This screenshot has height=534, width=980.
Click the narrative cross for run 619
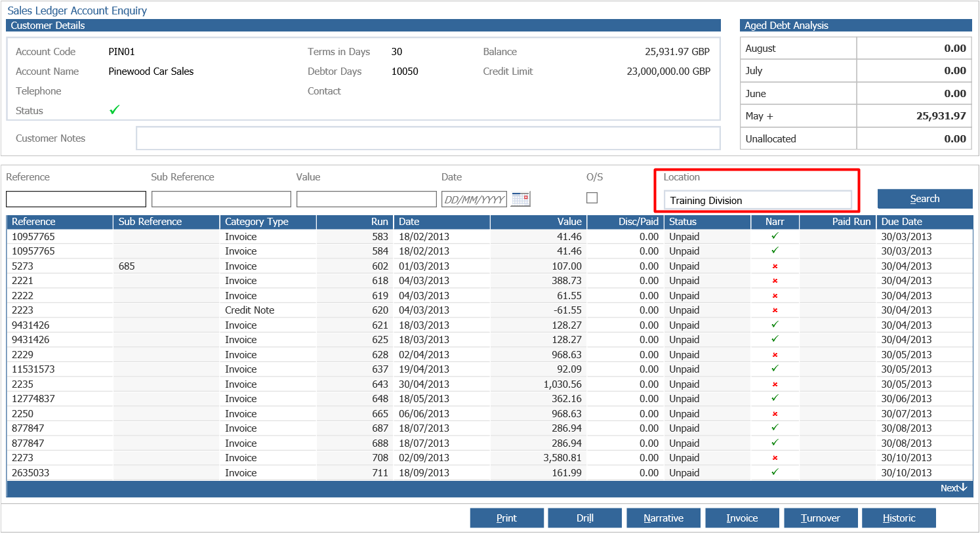coord(775,296)
